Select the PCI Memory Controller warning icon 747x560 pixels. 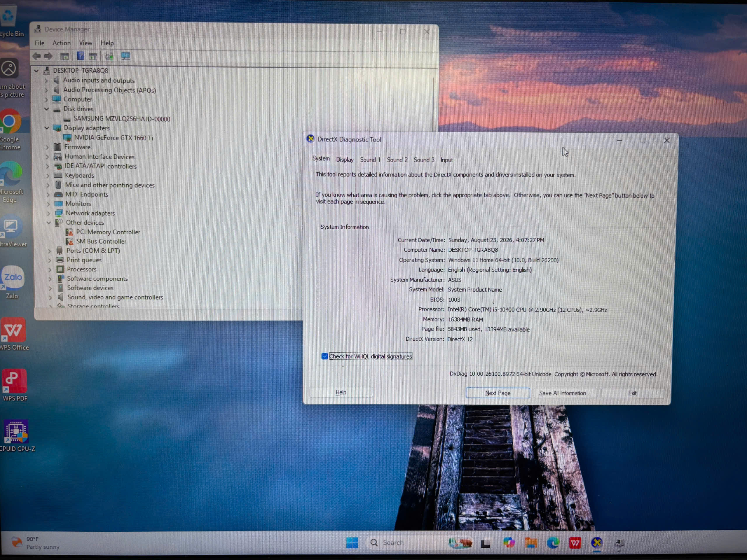coord(69,232)
